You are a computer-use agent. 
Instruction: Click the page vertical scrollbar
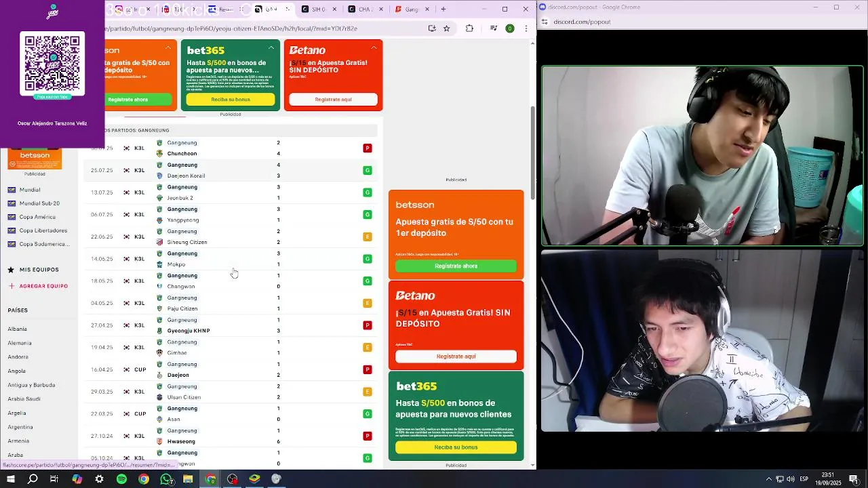point(532,152)
